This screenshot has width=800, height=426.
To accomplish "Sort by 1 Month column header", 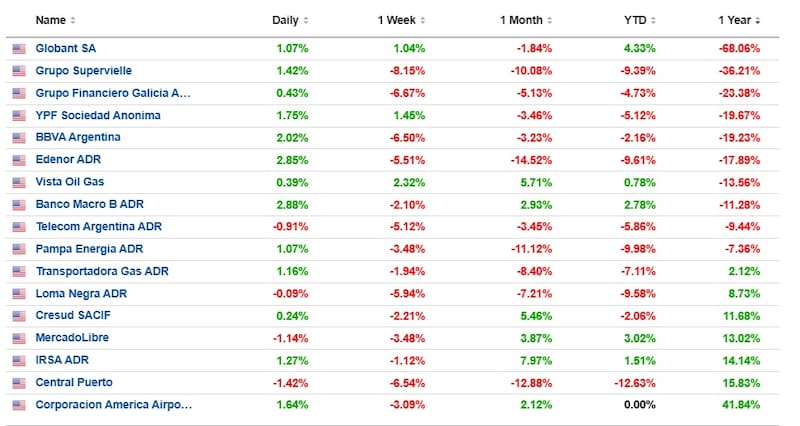I will pos(527,20).
